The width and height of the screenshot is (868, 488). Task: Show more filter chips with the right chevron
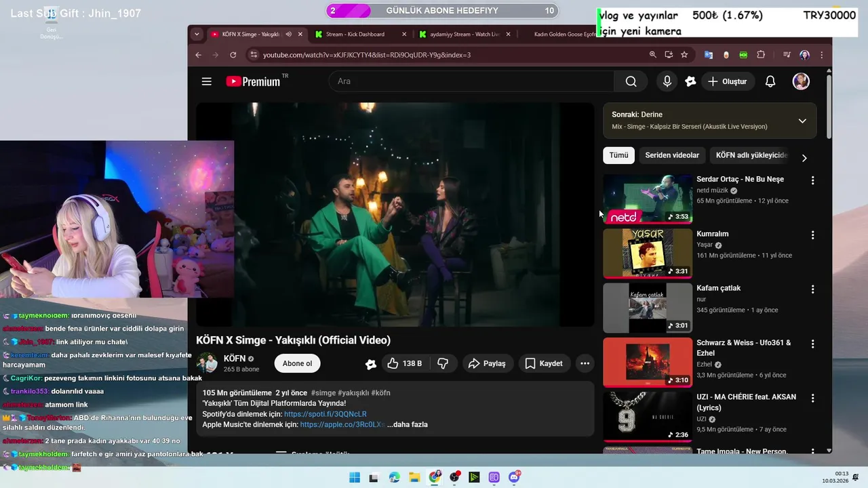[804, 158]
